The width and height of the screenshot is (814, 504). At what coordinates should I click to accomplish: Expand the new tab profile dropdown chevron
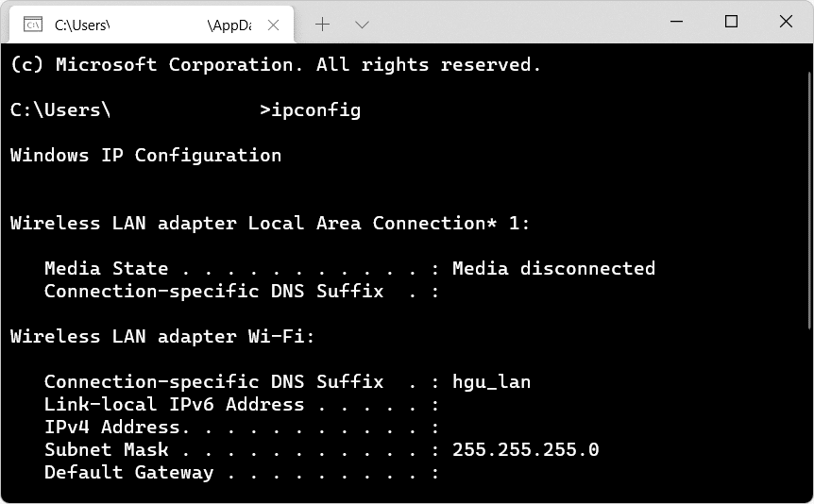pos(362,25)
